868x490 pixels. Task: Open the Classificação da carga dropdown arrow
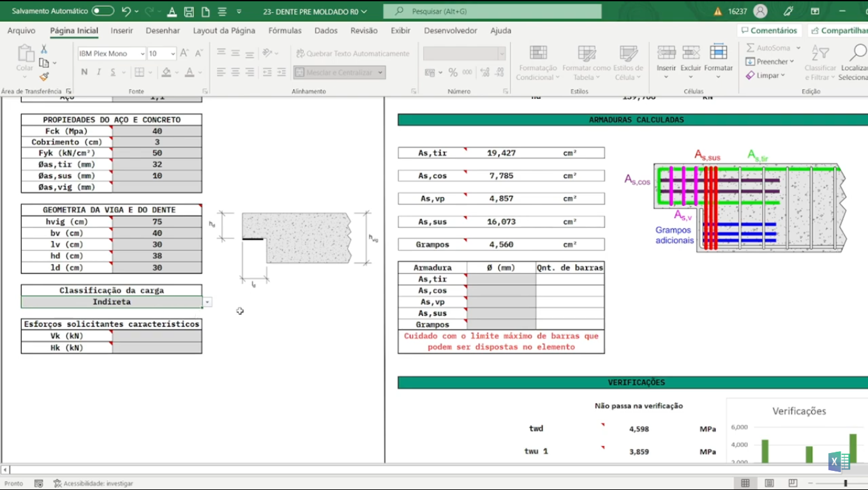click(207, 302)
